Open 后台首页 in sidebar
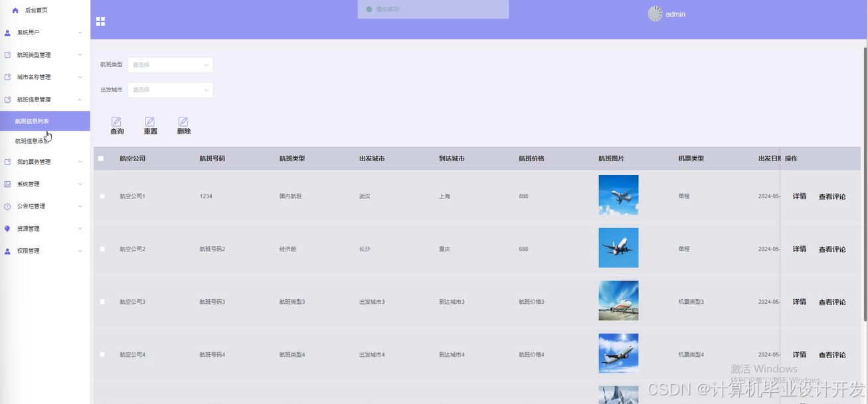868x404 pixels. [36, 11]
